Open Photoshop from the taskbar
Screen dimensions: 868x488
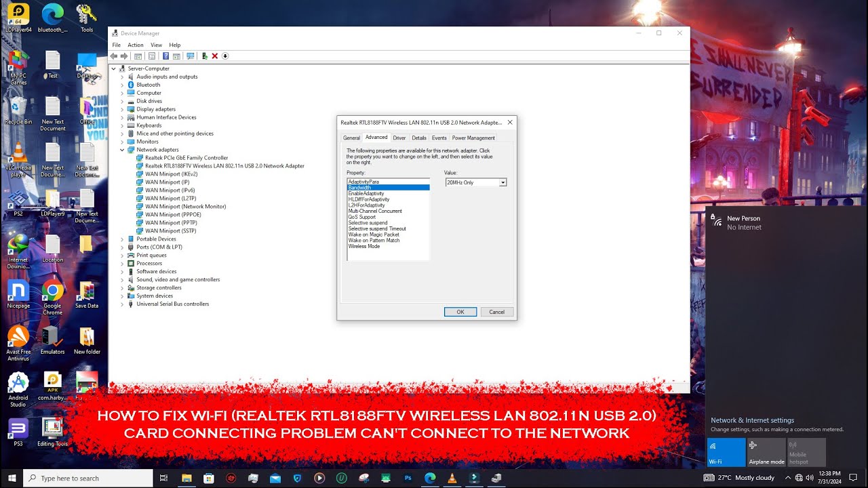tap(408, 478)
